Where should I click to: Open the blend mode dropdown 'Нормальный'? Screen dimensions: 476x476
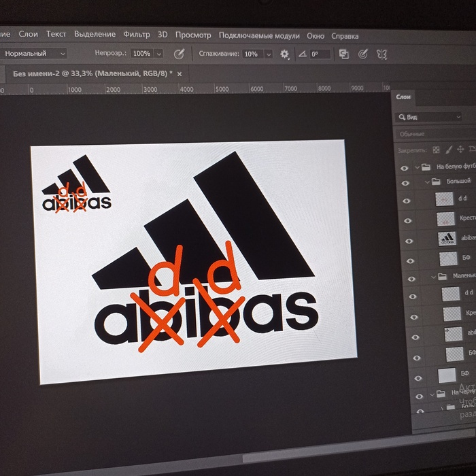pos(35,53)
